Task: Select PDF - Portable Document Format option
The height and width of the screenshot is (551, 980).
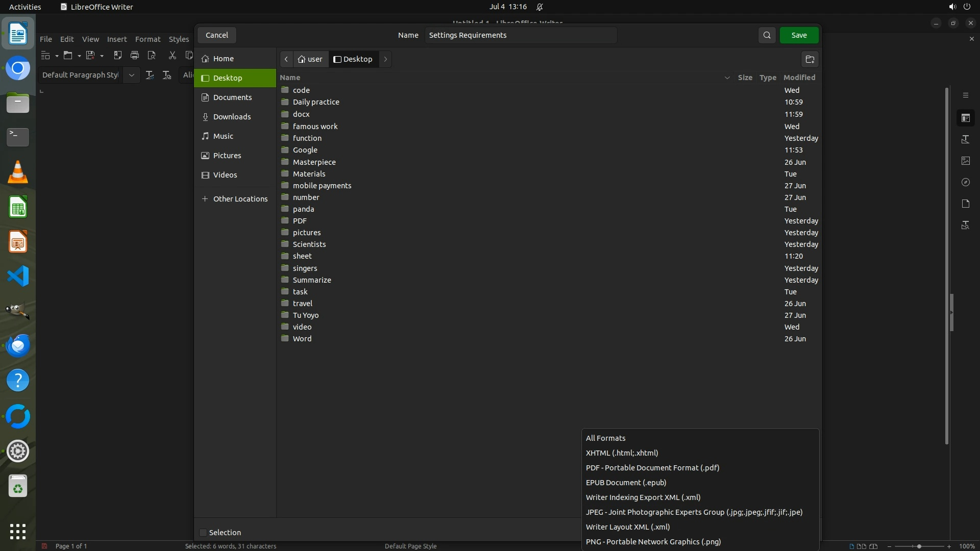Action: tap(652, 468)
